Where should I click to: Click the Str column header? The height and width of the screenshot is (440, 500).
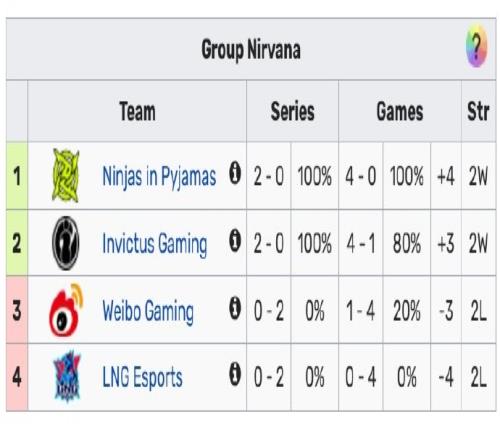tap(479, 111)
